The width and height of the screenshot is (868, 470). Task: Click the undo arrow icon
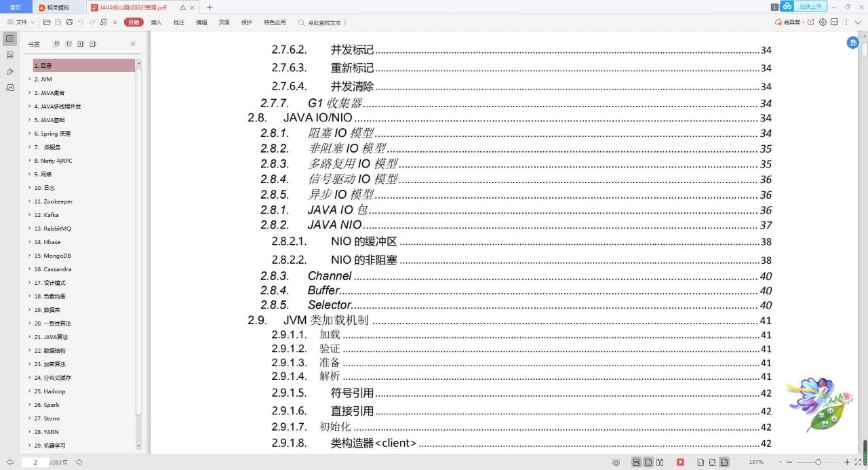(x=81, y=22)
